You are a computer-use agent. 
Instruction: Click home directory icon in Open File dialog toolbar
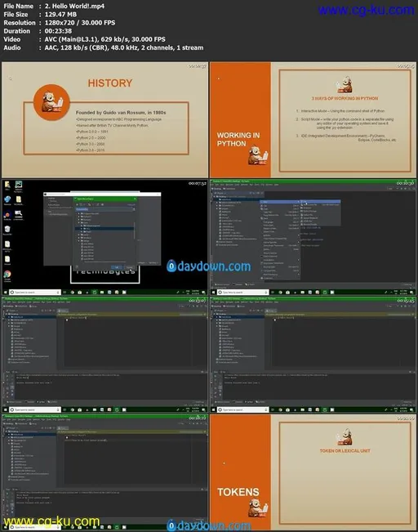(x=78, y=204)
